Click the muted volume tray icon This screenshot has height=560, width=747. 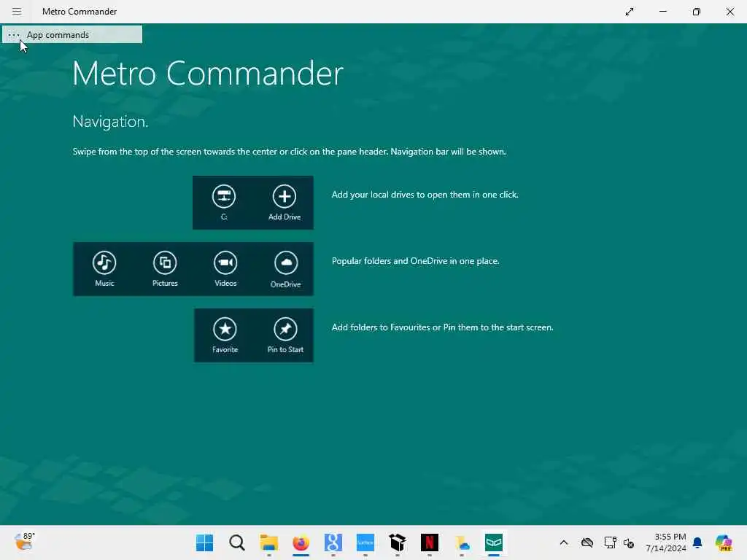pos(629,542)
